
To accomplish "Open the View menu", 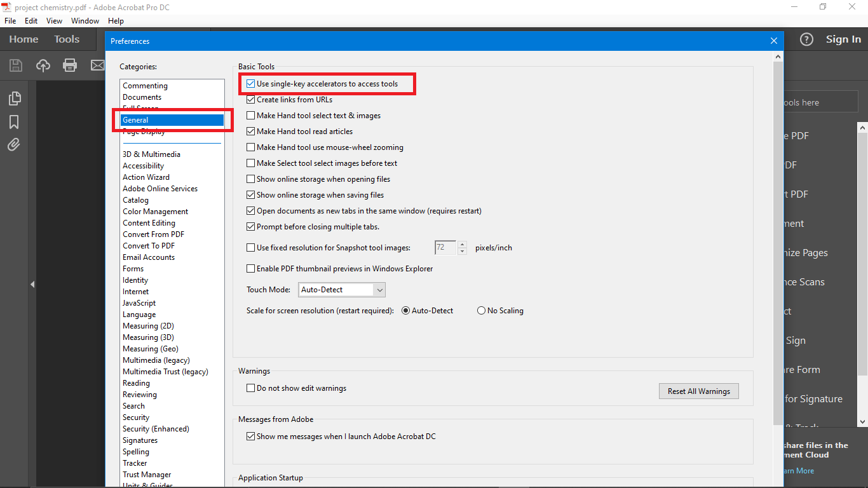I will (54, 21).
